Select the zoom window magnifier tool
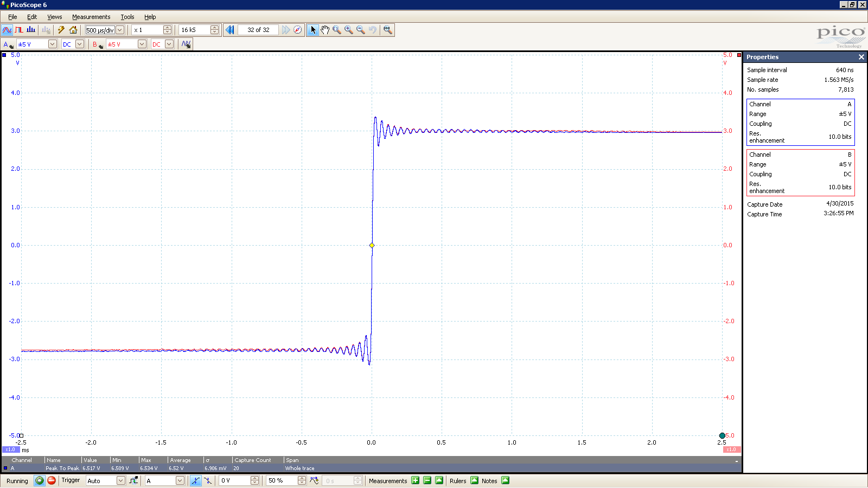 pos(337,30)
